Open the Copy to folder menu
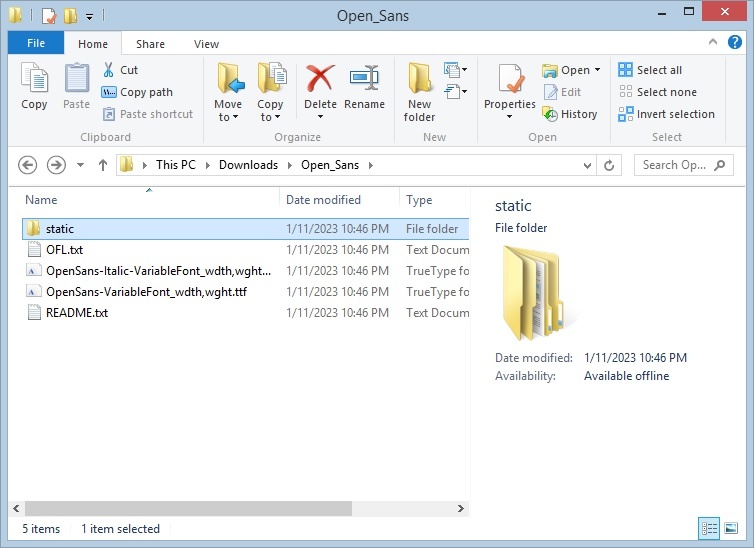The image size is (754, 548). tap(270, 92)
